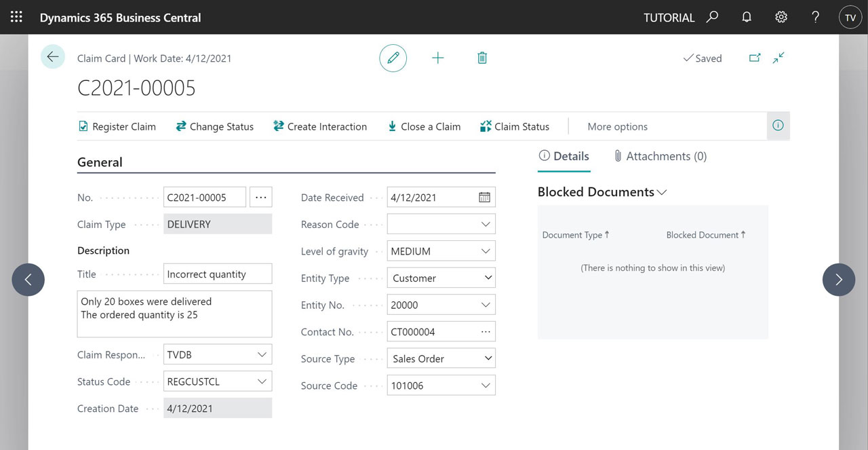Toggle the FactBox info pane icon

(x=778, y=126)
